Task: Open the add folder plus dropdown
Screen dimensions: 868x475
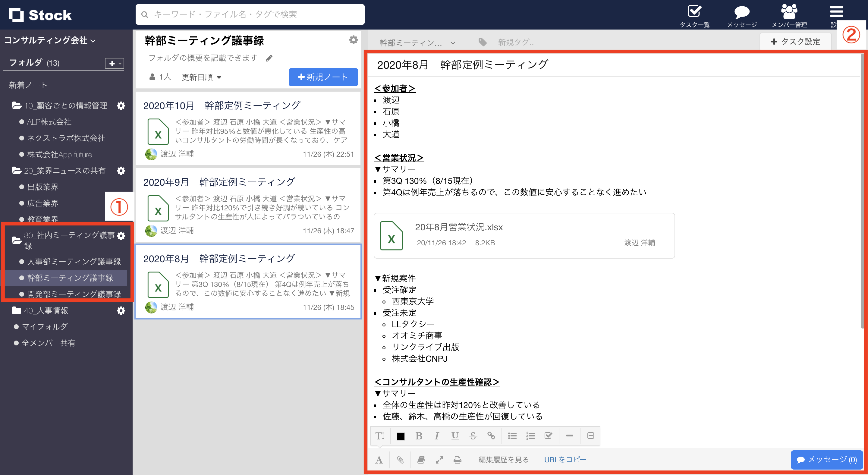Action: click(115, 63)
